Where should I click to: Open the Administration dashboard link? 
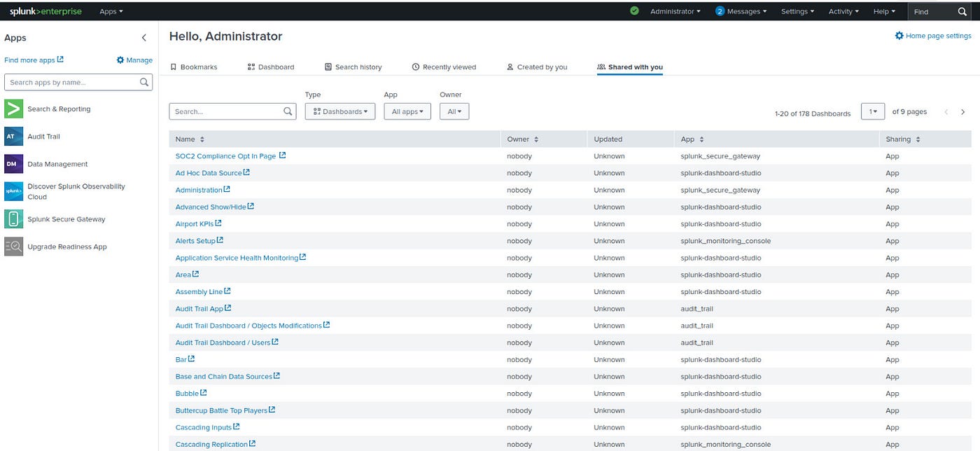click(x=199, y=190)
